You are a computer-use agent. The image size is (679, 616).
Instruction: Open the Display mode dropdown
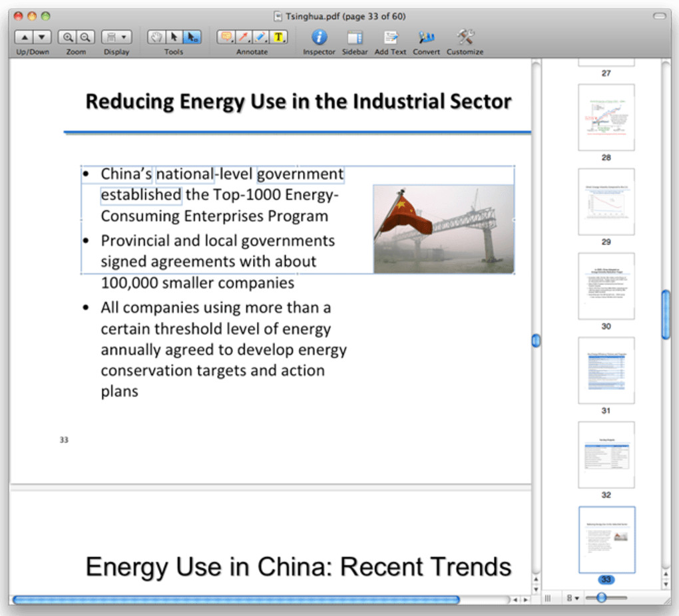coord(116,37)
